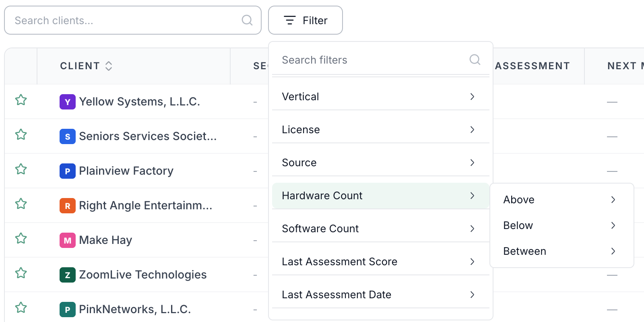Favorite the Plainview Factory row

(21, 169)
